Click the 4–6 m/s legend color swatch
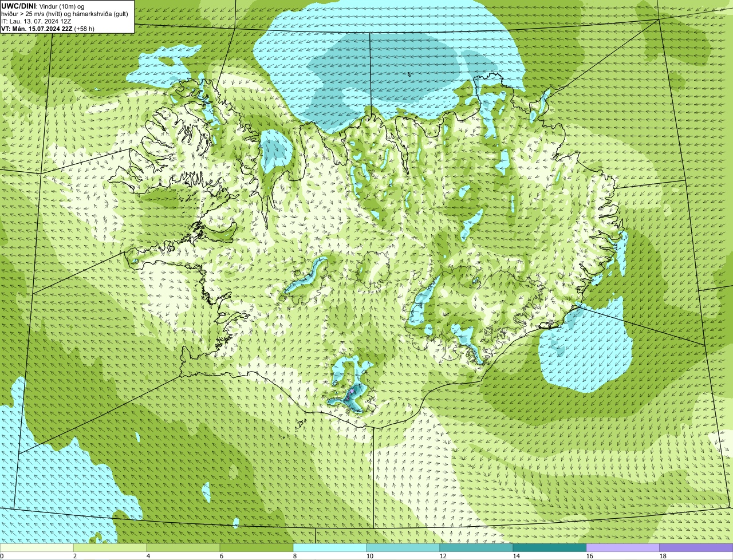 point(183,548)
